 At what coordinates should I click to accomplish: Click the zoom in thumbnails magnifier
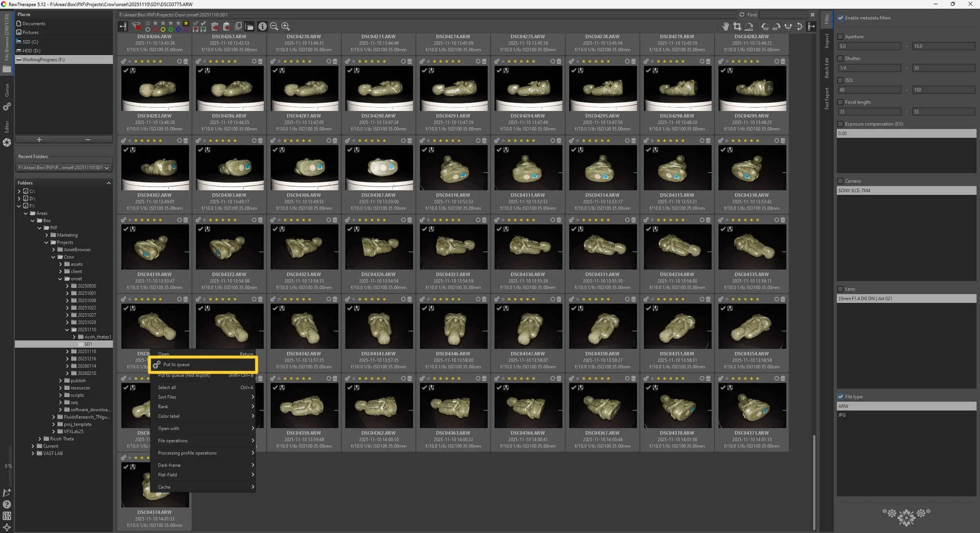tap(285, 26)
